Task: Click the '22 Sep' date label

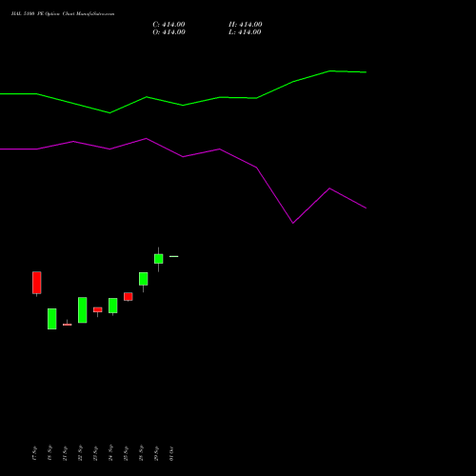Action: (x=80, y=453)
